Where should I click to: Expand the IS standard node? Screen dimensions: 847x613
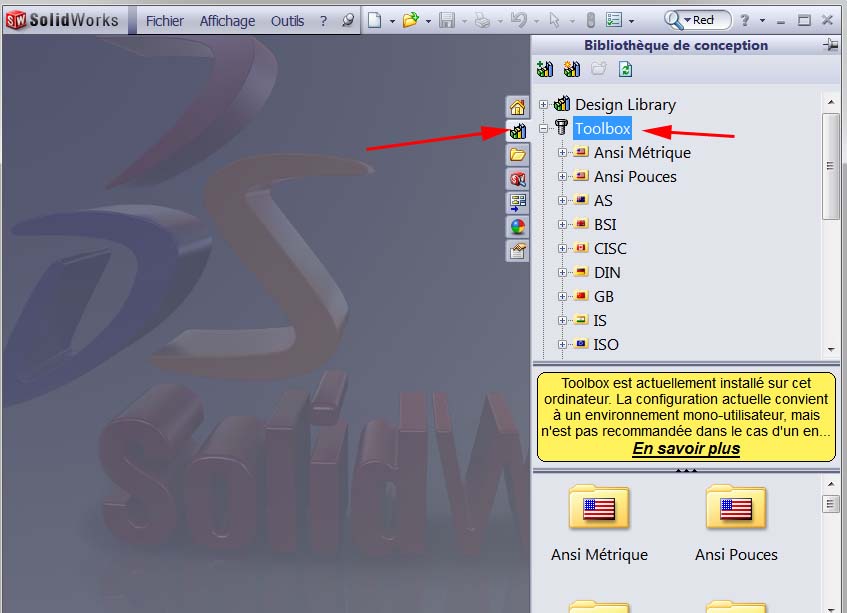pos(562,320)
